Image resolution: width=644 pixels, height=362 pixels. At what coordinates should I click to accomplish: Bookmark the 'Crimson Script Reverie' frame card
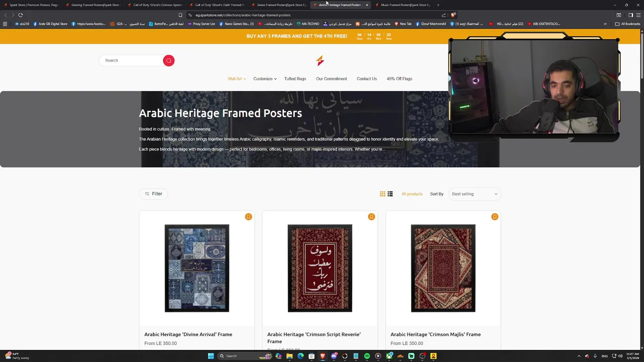pyautogui.click(x=371, y=217)
